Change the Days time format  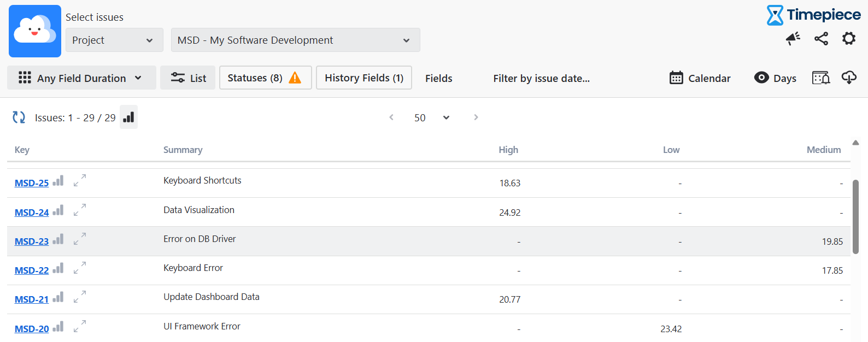pos(775,78)
